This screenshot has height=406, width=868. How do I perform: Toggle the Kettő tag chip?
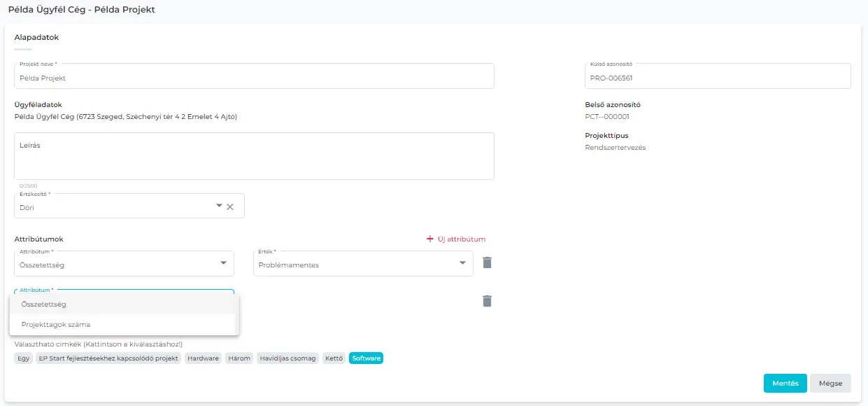pos(334,358)
